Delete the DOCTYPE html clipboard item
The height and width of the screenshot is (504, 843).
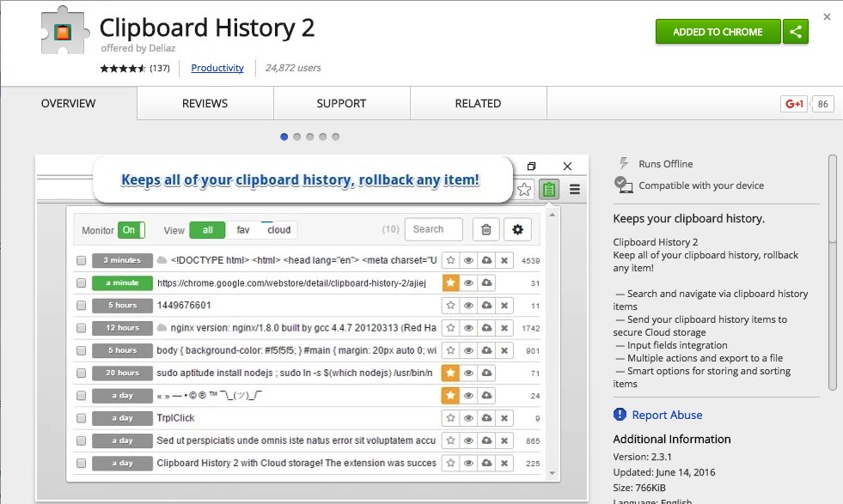504,260
